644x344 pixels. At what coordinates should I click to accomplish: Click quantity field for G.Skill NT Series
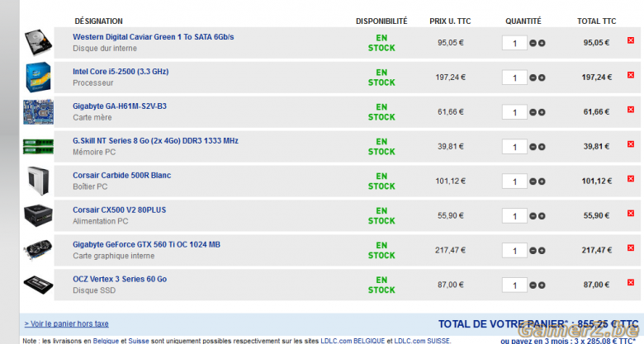coord(514,147)
